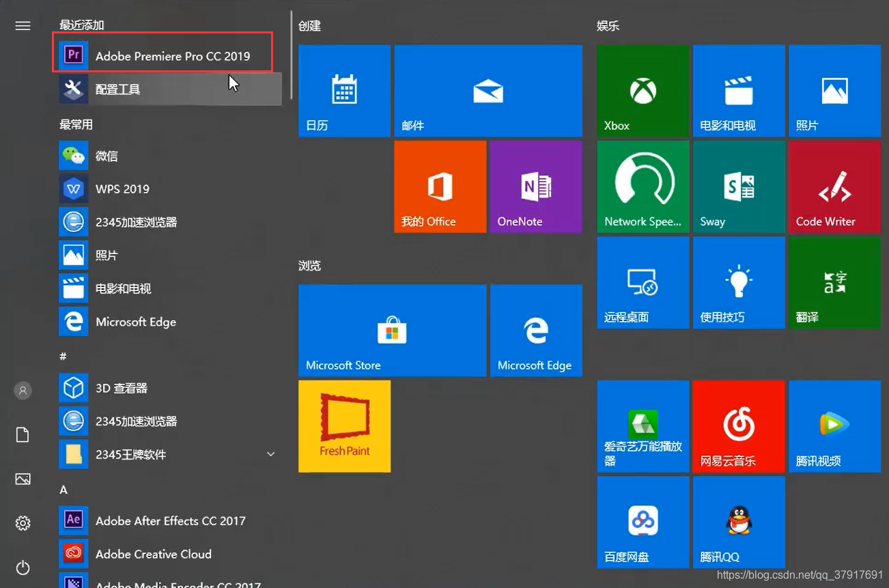Open the Sway tile
Image resolution: width=889 pixels, height=588 pixels.
pos(739,186)
